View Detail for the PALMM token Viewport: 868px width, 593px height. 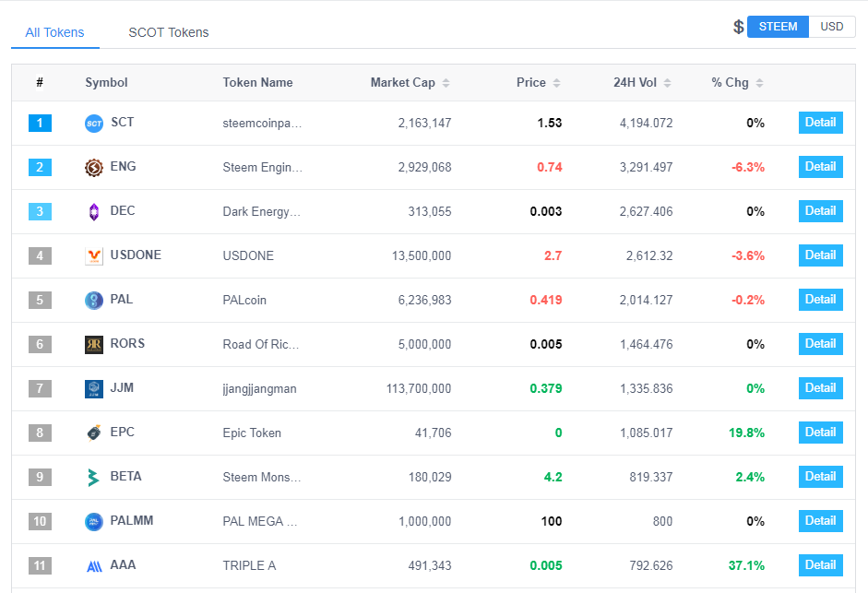[820, 521]
